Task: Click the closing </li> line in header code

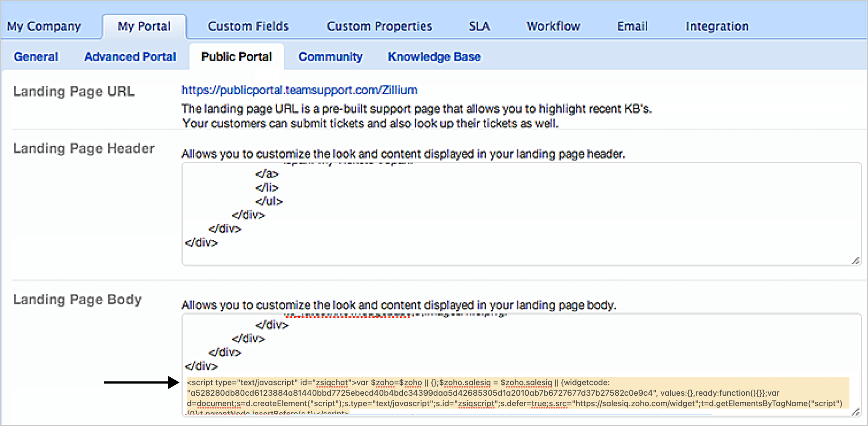Action: 267,187
